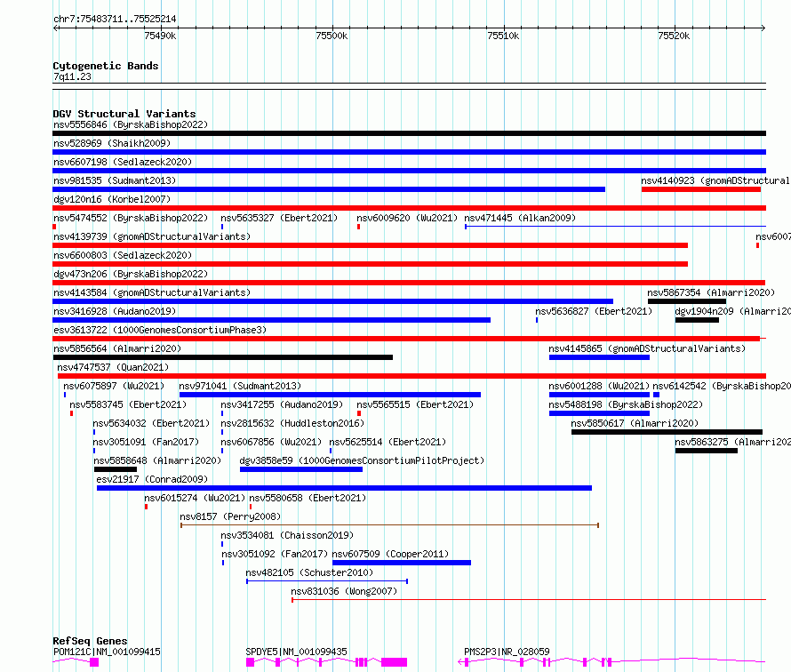Select the nsv482105 (Schuster2010) blue line
This screenshot has width=791, height=672.
pyautogui.click(x=327, y=581)
